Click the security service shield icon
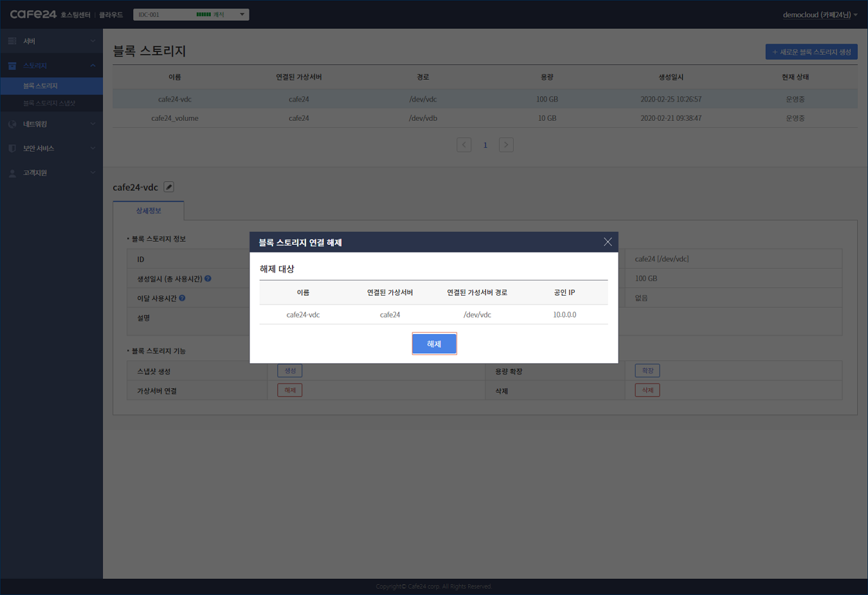868x595 pixels. 12,148
